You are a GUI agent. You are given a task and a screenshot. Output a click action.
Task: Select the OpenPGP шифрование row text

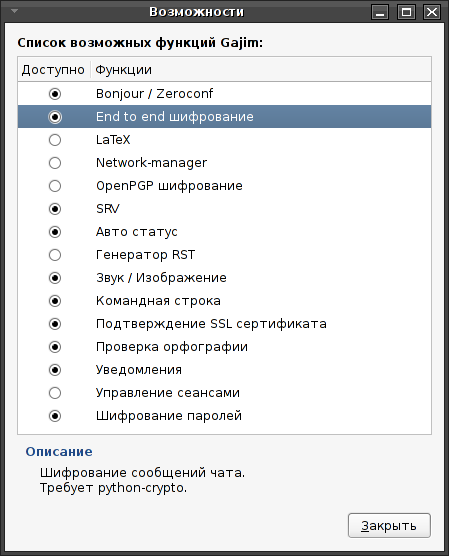pos(169,186)
